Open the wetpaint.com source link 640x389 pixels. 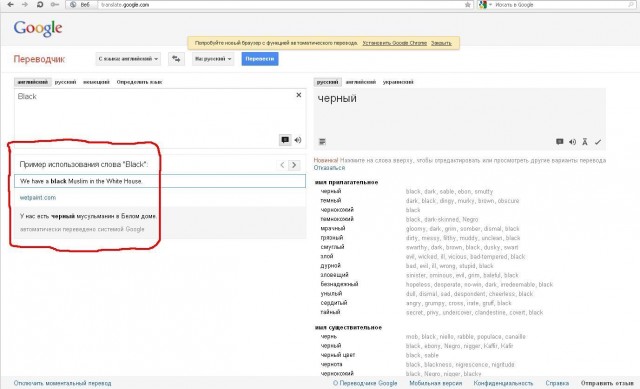pos(38,198)
